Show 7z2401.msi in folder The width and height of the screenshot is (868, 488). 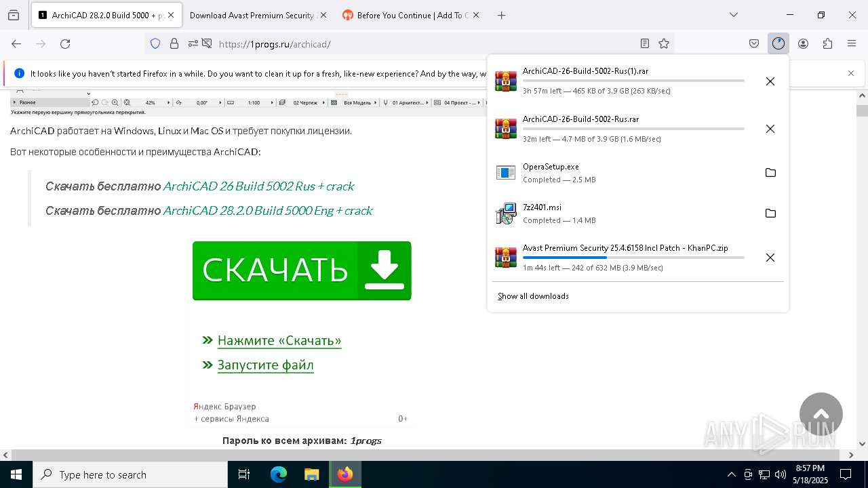tap(770, 213)
